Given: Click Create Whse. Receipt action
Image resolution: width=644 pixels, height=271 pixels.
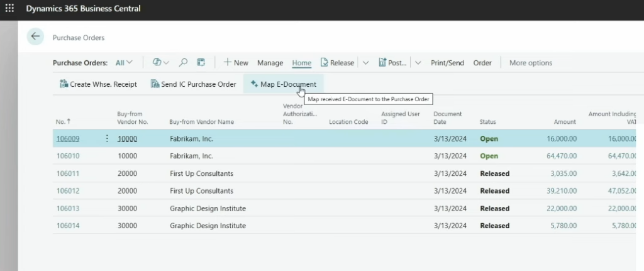Looking at the screenshot, I should [x=98, y=84].
